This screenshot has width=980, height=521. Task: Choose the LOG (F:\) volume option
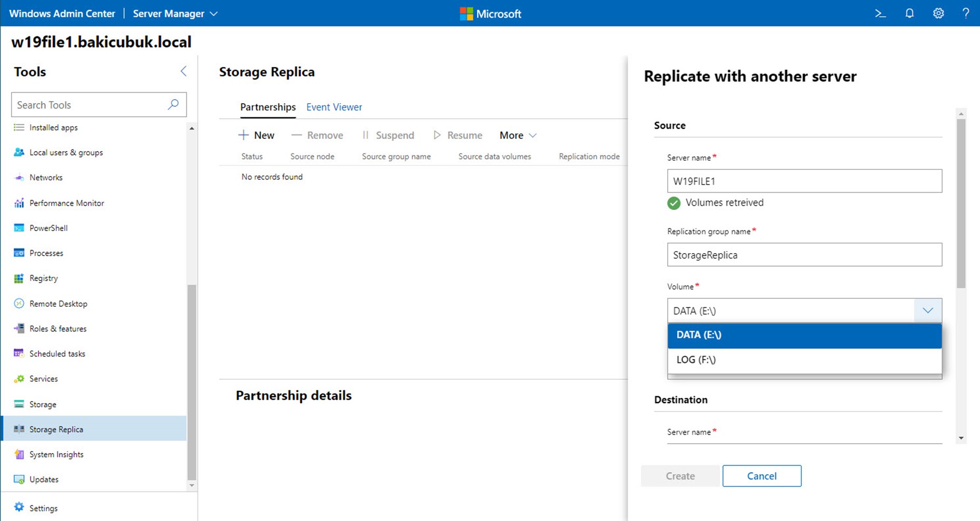[x=804, y=360]
